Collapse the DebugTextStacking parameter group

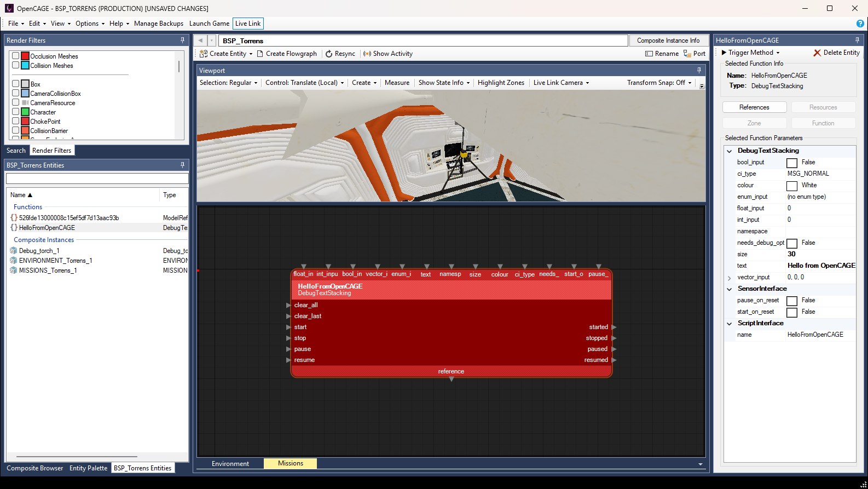pyautogui.click(x=730, y=151)
